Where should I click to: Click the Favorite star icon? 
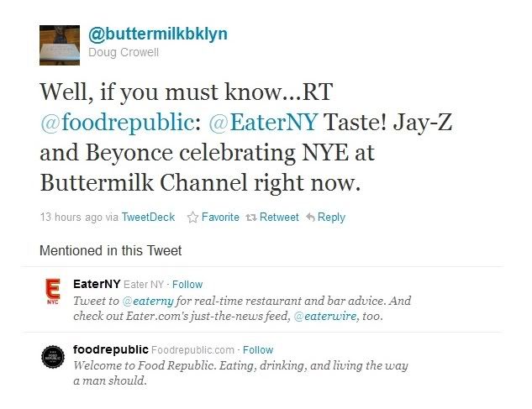192,217
